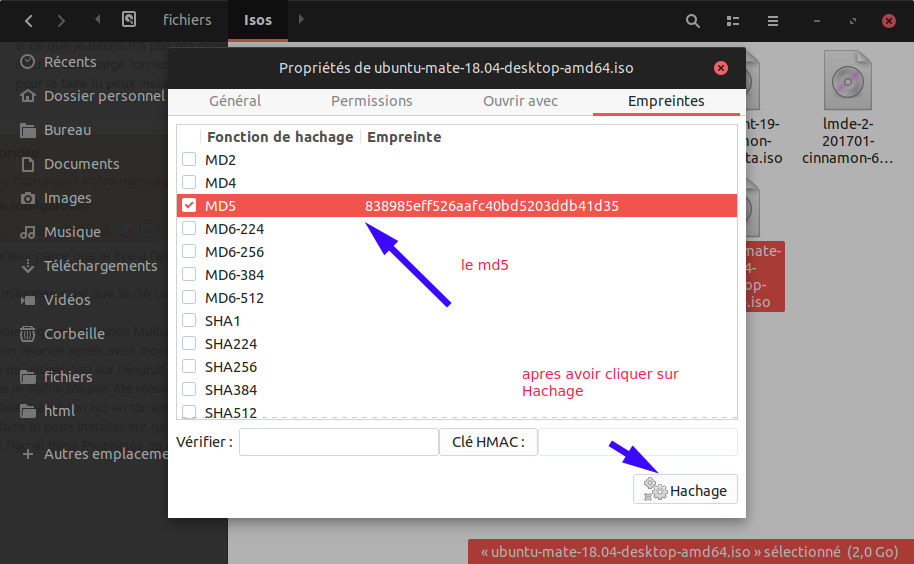This screenshot has height=564, width=914.
Task: Enable the SHA384 checkbox
Action: [x=189, y=389]
